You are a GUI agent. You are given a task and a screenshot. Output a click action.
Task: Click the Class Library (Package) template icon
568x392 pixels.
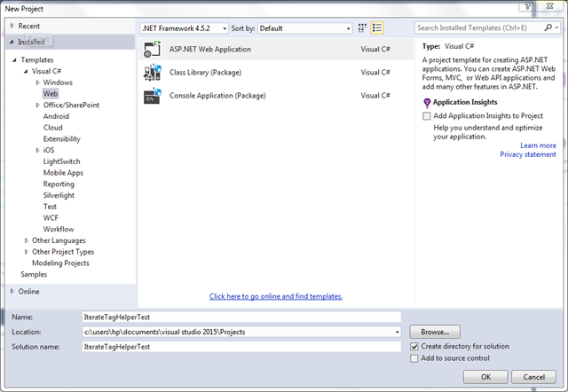pos(152,73)
